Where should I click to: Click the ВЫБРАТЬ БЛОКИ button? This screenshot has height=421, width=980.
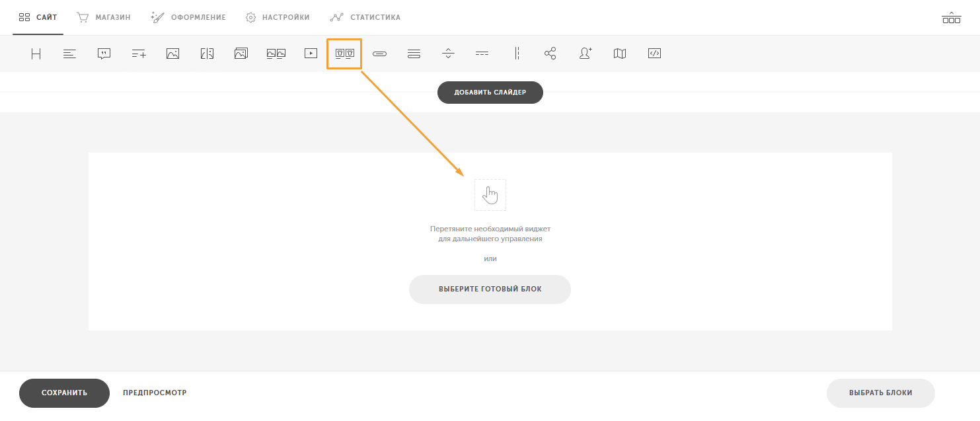tap(881, 393)
